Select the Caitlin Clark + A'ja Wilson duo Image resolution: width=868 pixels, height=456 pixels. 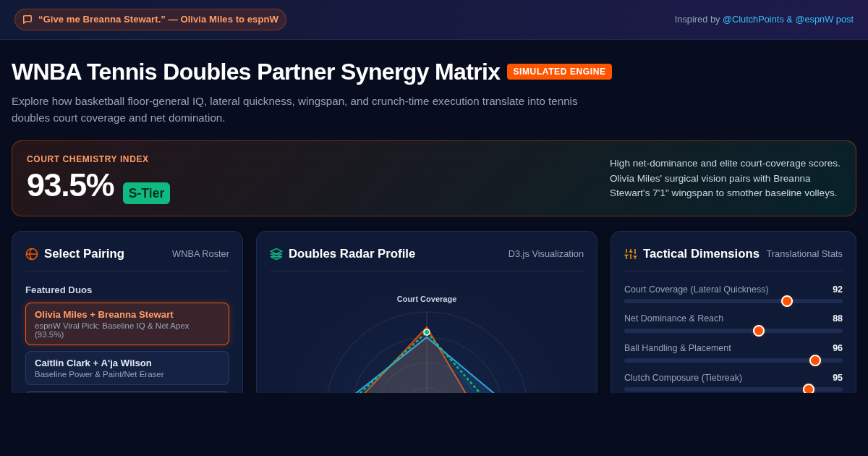(x=127, y=368)
